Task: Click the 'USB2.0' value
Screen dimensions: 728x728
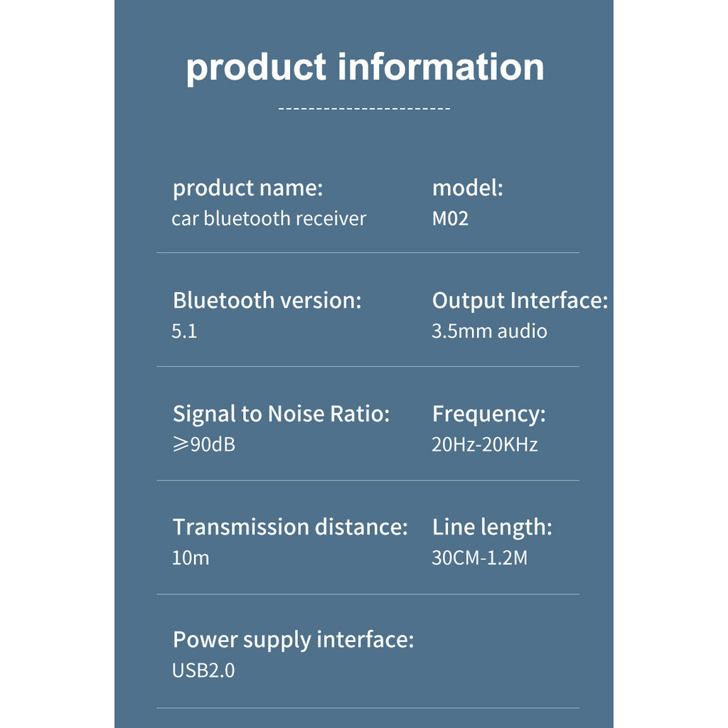Action: (x=203, y=670)
